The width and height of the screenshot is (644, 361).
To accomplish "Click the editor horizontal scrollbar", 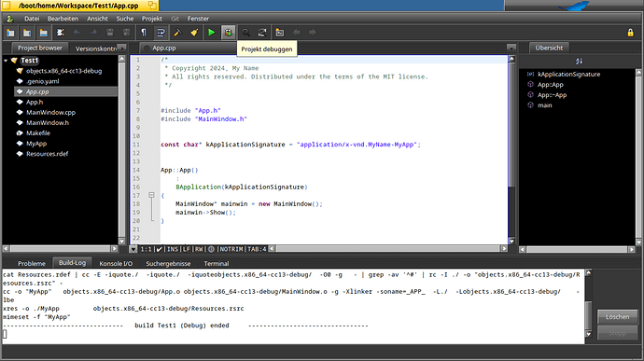I will pos(388,249).
